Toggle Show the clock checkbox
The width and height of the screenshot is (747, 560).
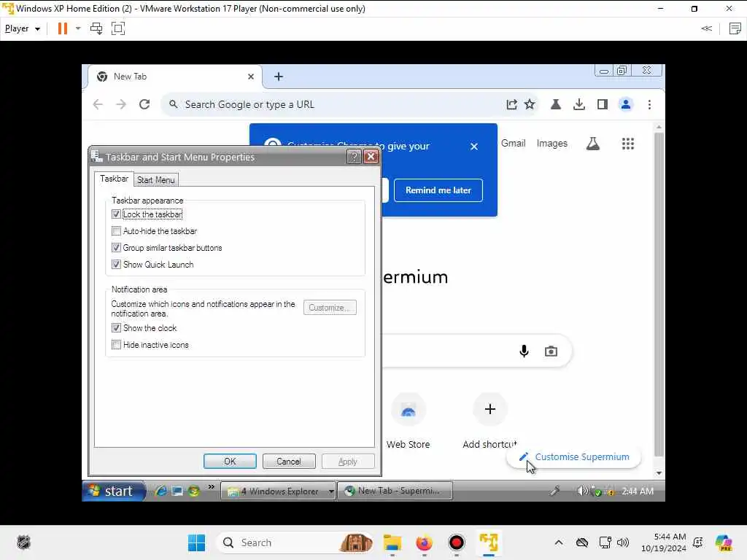(x=116, y=328)
